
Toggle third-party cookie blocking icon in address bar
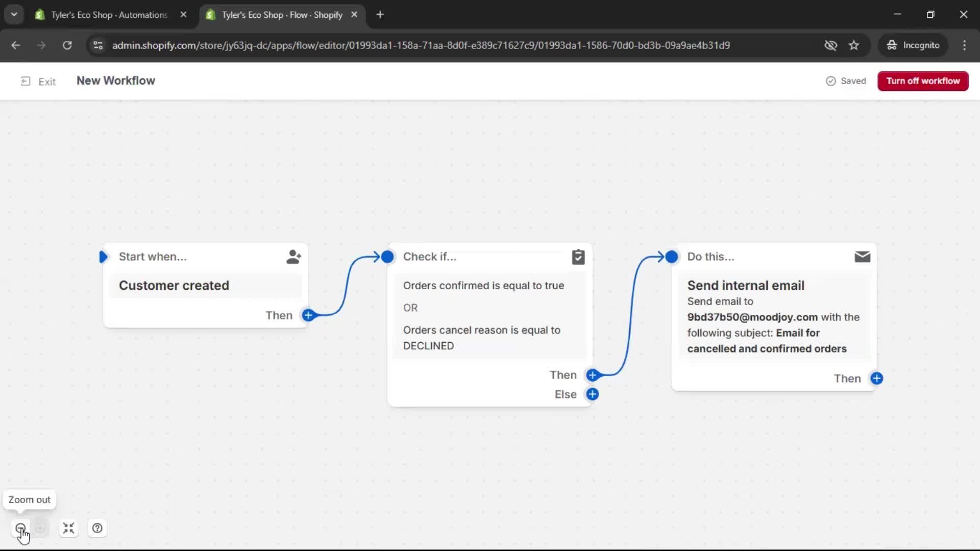click(831, 45)
